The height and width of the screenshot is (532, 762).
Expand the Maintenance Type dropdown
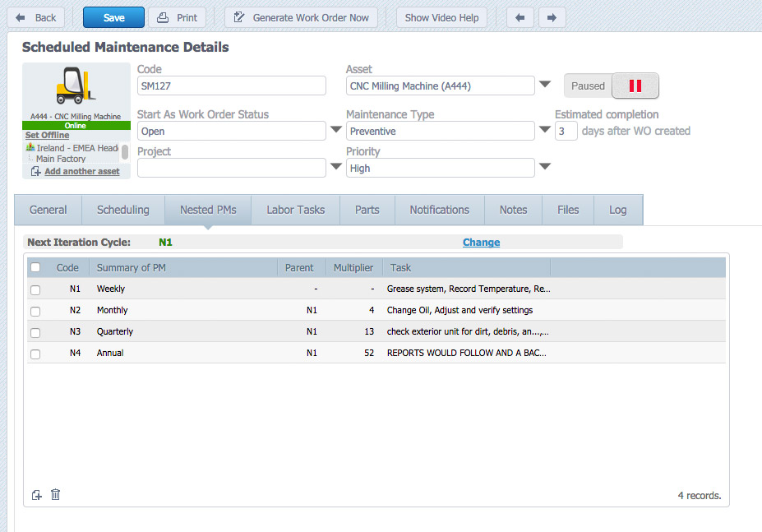click(x=544, y=131)
